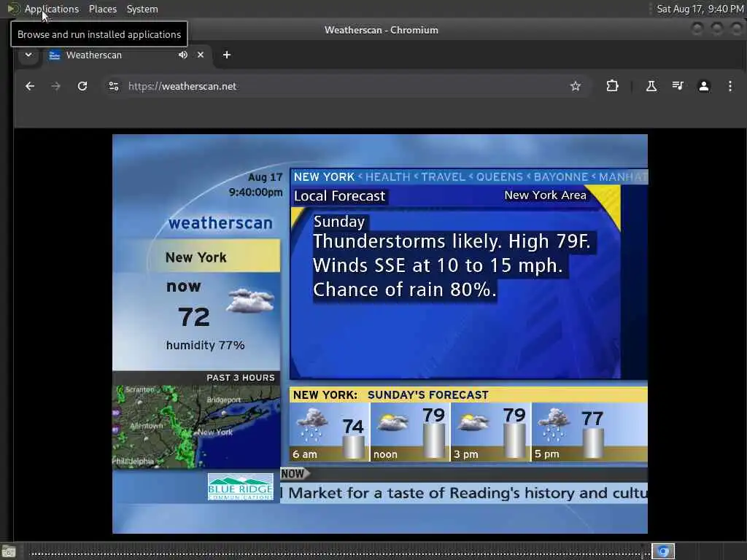The image size is (747, 560).
Task: Click the radar map thumbnail
Action: pos(196,427)
